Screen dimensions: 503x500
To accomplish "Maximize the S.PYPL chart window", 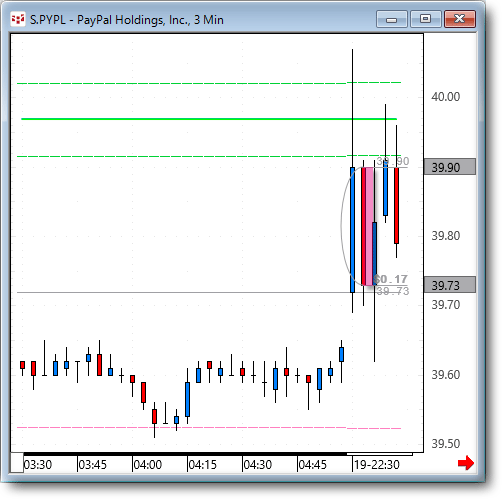I will click(425, 19).
